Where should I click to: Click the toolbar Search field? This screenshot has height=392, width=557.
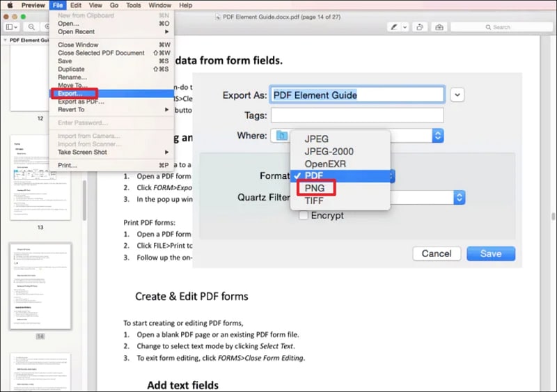point(501,27)
